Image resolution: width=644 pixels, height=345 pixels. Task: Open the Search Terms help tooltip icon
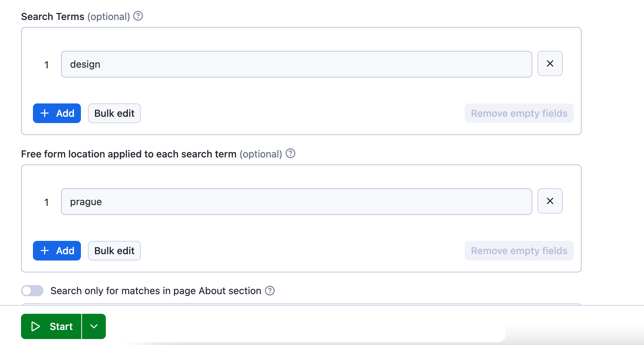point(138,16)
